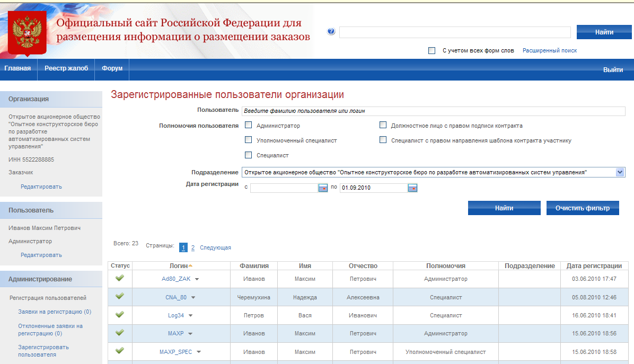This screenshot has width=634, height=364.
Task: Check the Администратор checkbox
Action: coord(248,125)
